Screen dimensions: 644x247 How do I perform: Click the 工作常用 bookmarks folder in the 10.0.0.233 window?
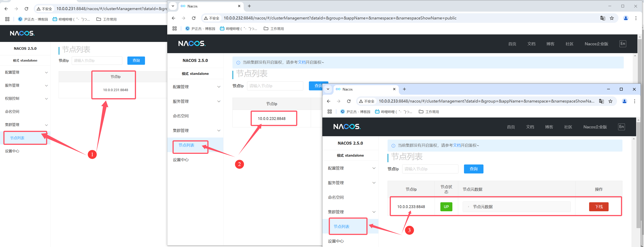coord(429,112)
